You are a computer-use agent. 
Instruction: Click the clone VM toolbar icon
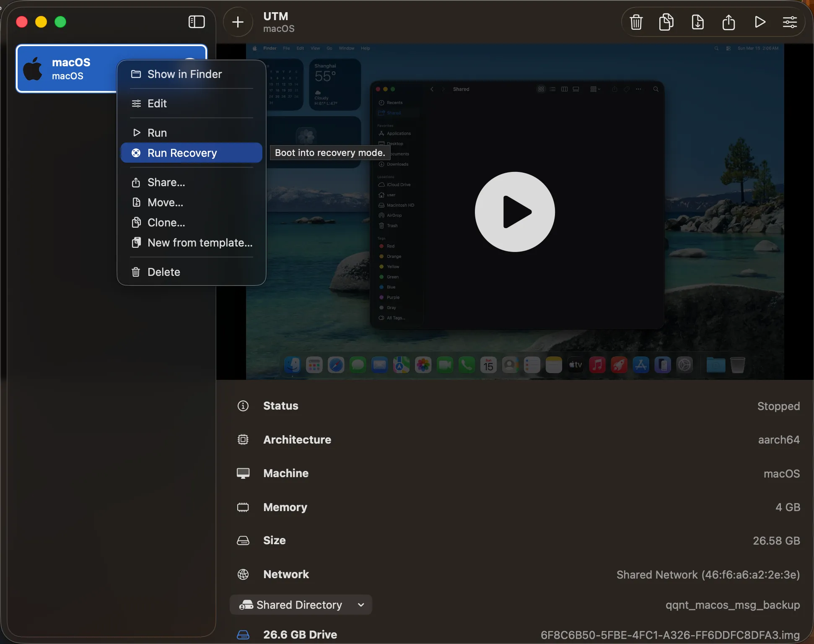click(x=666, y=22)
